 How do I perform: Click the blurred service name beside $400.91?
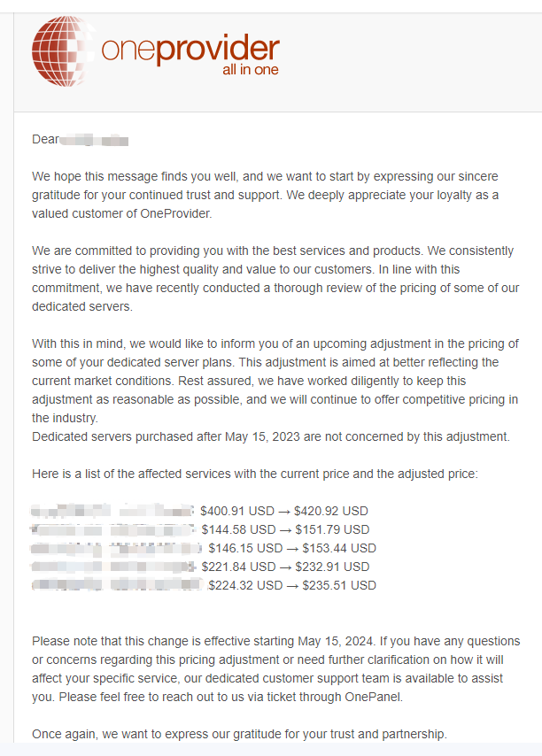click(x=112, y=511)
